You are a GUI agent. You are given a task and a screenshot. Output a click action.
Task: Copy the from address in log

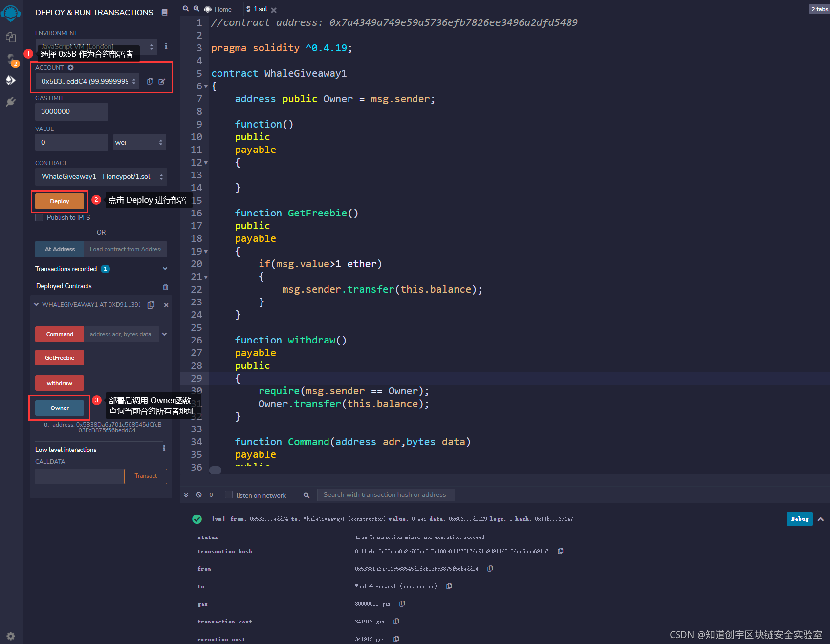[490, 568]
